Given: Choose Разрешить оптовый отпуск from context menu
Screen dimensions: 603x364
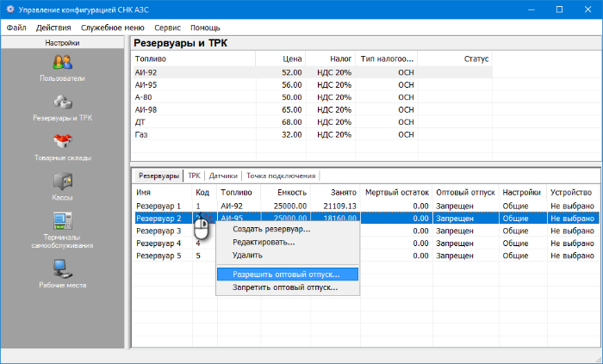Looking at the screenshot, I should pos(286,275).
